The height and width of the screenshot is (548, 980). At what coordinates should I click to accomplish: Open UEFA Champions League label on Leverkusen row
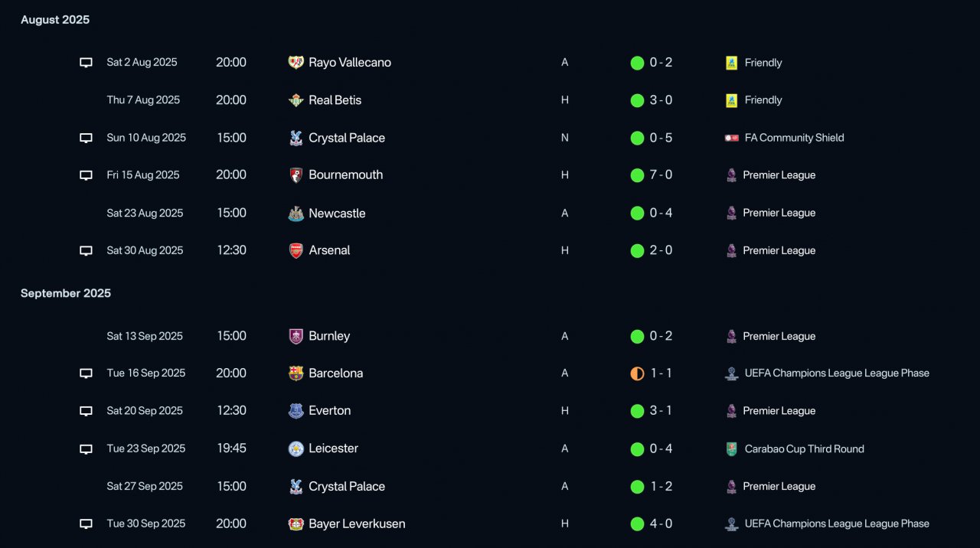[x=837, y=524]
